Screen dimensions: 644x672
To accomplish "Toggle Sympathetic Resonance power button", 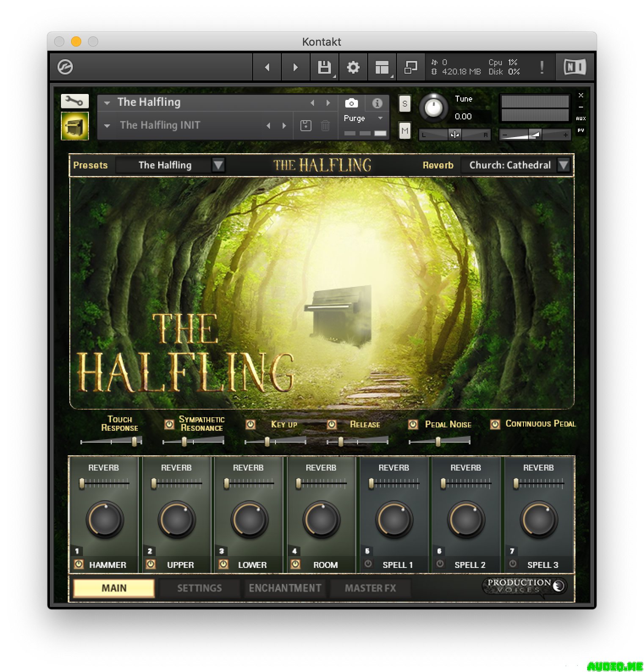I will click(169, 424).
